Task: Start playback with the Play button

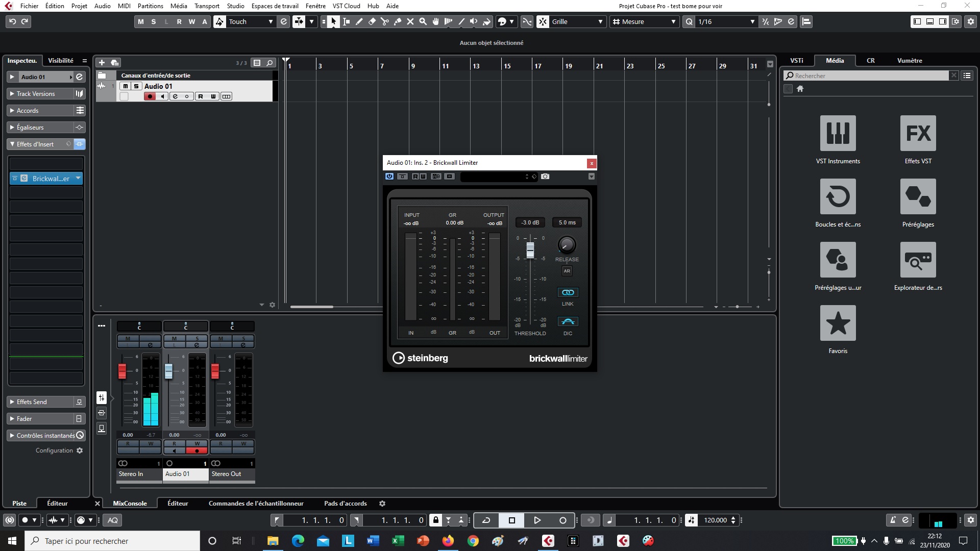Action: (537, 520)
